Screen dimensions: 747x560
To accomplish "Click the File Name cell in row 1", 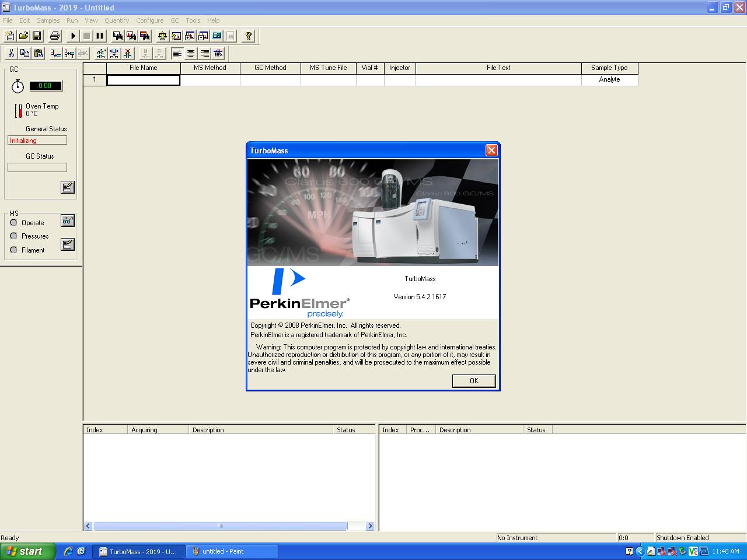I will [x=143, y=80].
